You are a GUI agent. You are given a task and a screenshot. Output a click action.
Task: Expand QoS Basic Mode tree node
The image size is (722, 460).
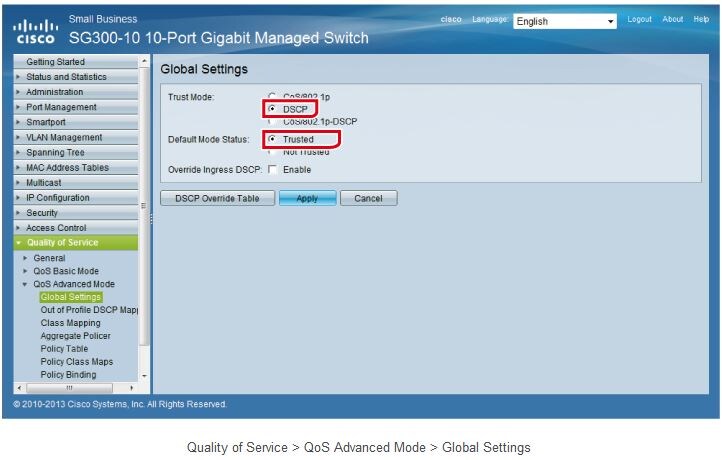click(66, 271)
